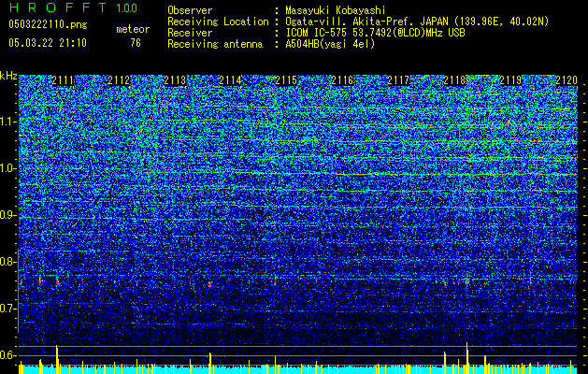588x374 pixels.
Task: Click the date and time 05.03.22 21:10
Action: tap(48, 43)
